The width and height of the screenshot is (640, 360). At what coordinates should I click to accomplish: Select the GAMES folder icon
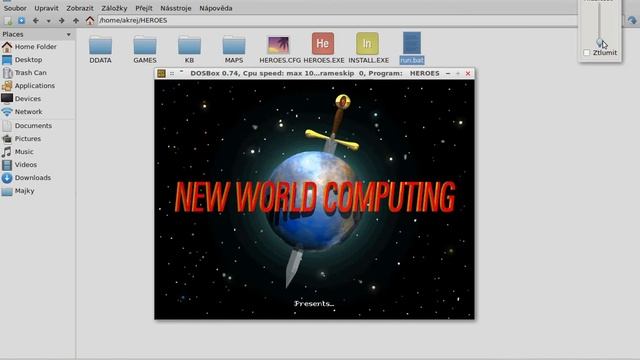tap(145, 45)
